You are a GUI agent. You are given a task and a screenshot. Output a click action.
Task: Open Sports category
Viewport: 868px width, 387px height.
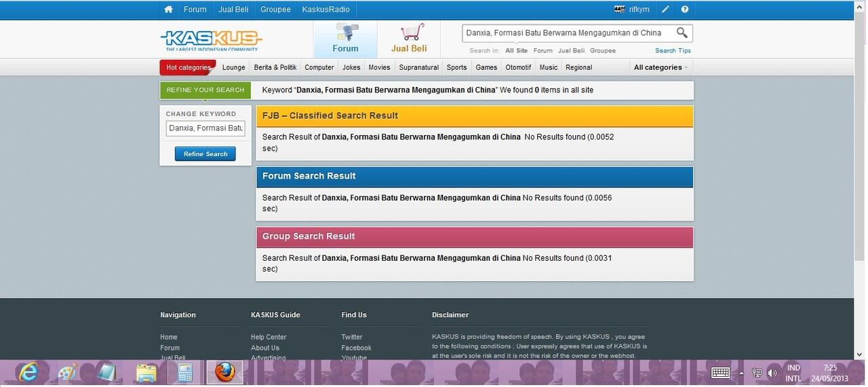(x=456, y=67)
